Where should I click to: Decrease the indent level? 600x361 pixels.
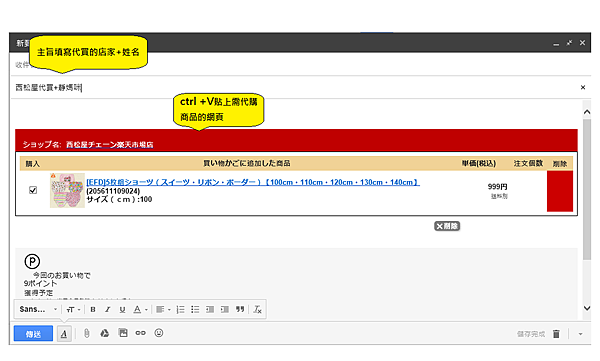point(210,309)
